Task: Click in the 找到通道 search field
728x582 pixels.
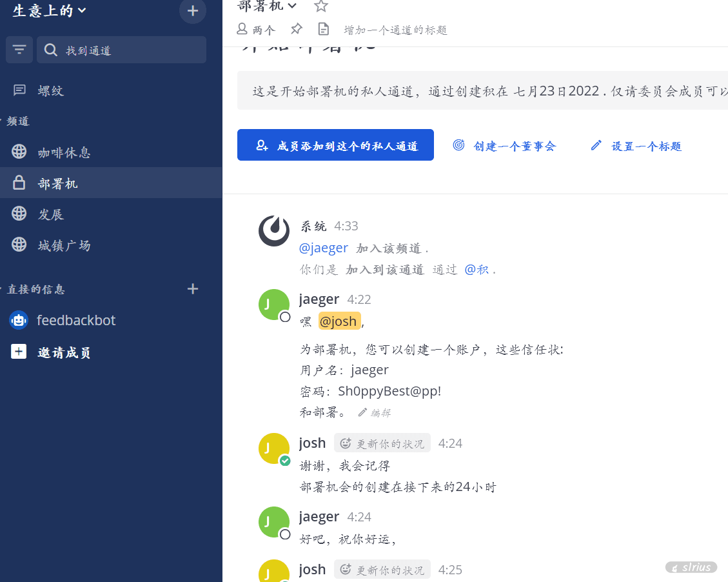Action: tap(129, 50)
